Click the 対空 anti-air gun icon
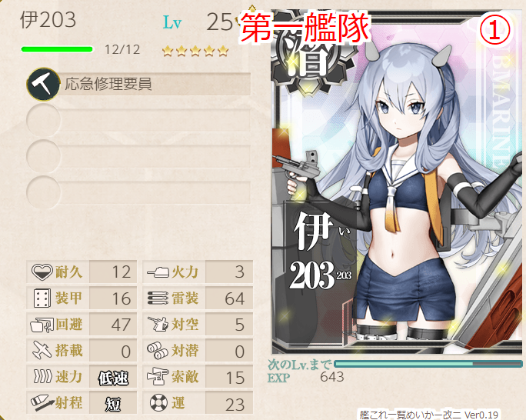The width and height of the screenshot is (526, 420). pos(158,324)
